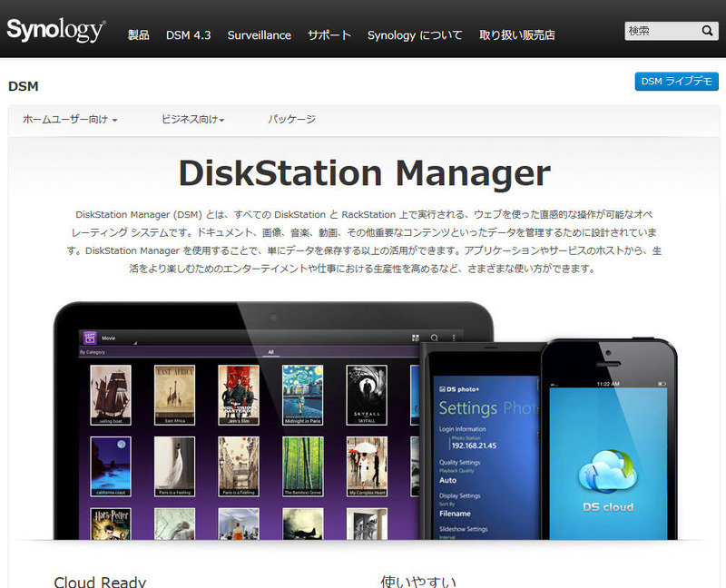The height and width of the screenshot is (588, 726).
Task: Open the 製品 menu in top navigation
Action: point(138,35)
